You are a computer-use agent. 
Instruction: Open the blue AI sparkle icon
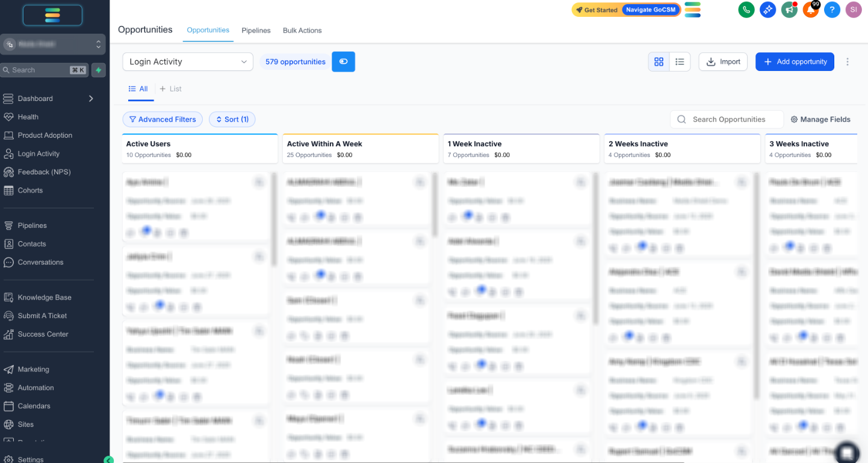767,10
